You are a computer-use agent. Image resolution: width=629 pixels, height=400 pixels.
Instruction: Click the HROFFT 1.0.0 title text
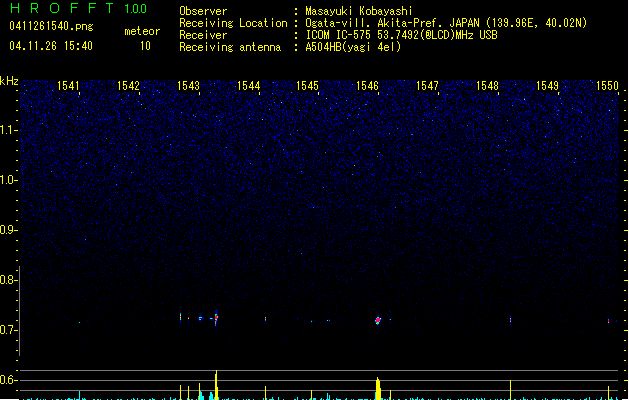[x=78, y=8]
